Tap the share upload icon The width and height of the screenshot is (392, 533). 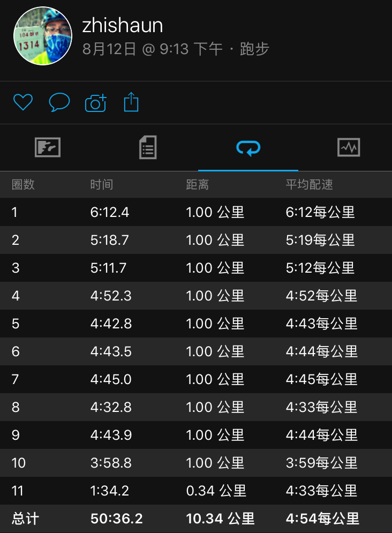(x=131, y=102)
